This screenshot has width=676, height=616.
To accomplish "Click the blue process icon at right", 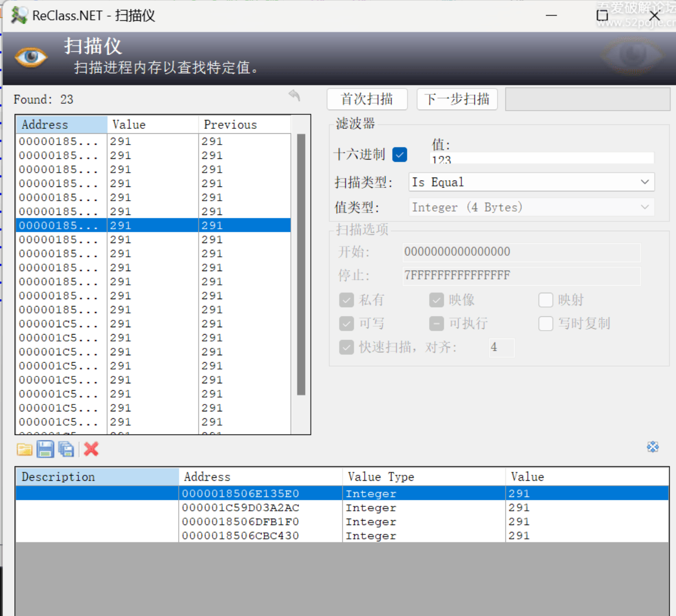I will click(x=652, y=447).
